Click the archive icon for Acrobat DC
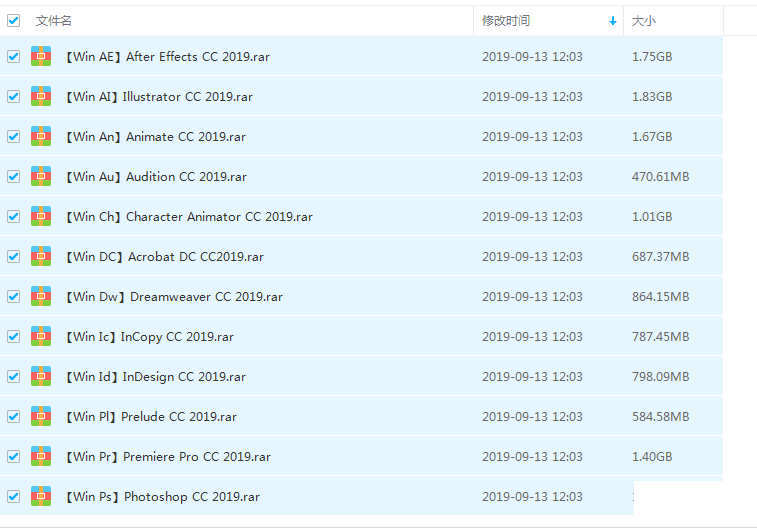The image size is (757, 532). click(x=41, y=256)
